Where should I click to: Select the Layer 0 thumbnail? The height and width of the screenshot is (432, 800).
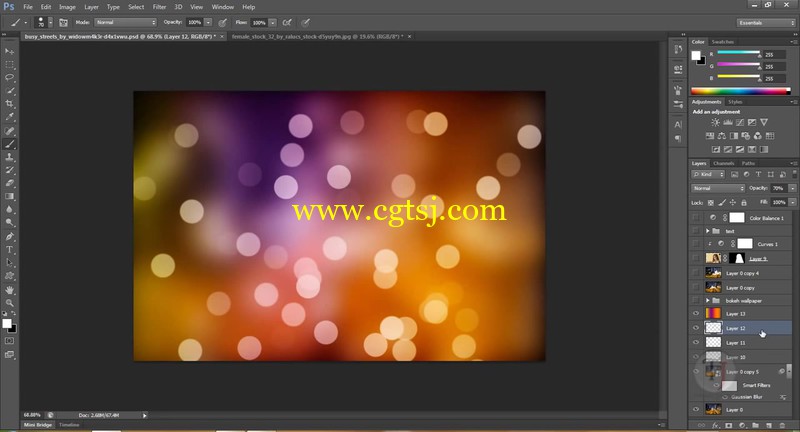[x=713, y=409]
